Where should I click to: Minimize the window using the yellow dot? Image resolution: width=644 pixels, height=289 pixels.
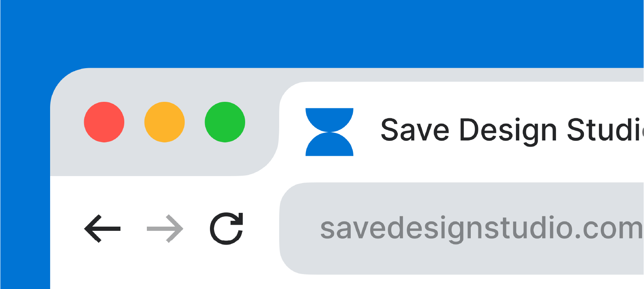click(164, 122)
